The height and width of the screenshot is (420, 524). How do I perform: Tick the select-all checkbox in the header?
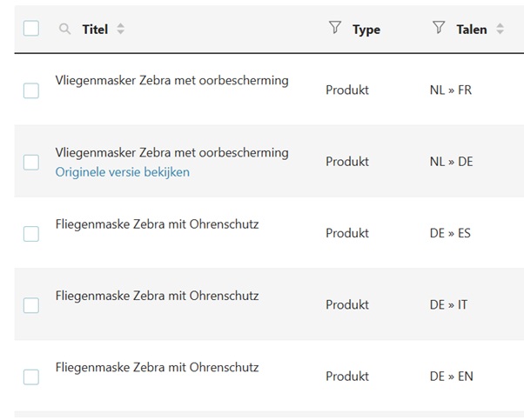point(31,28)
